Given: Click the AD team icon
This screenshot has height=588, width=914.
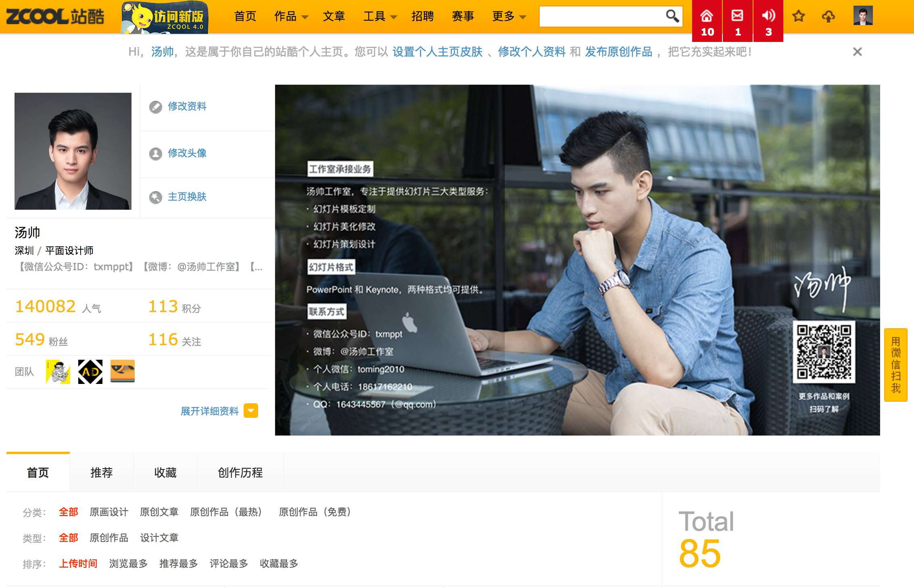Looking at the screenshot, I should click(90, 371).
